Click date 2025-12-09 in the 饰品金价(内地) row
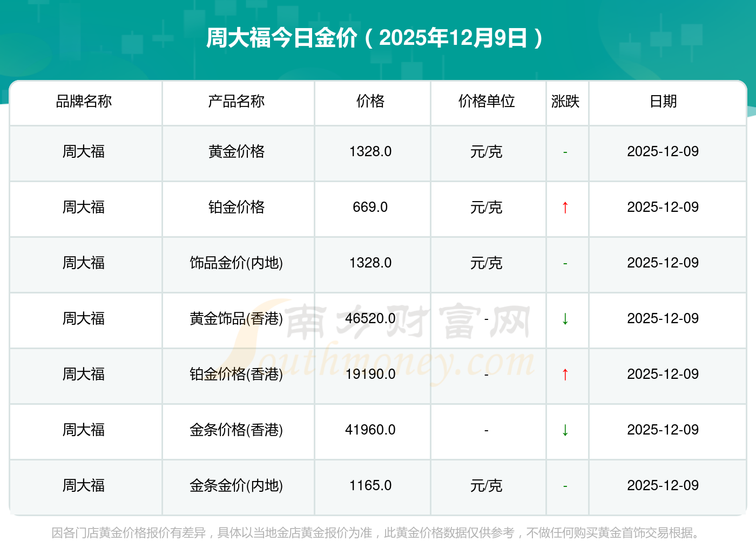The height and width of the screenshot is (541, 756). tap(663, 263)
